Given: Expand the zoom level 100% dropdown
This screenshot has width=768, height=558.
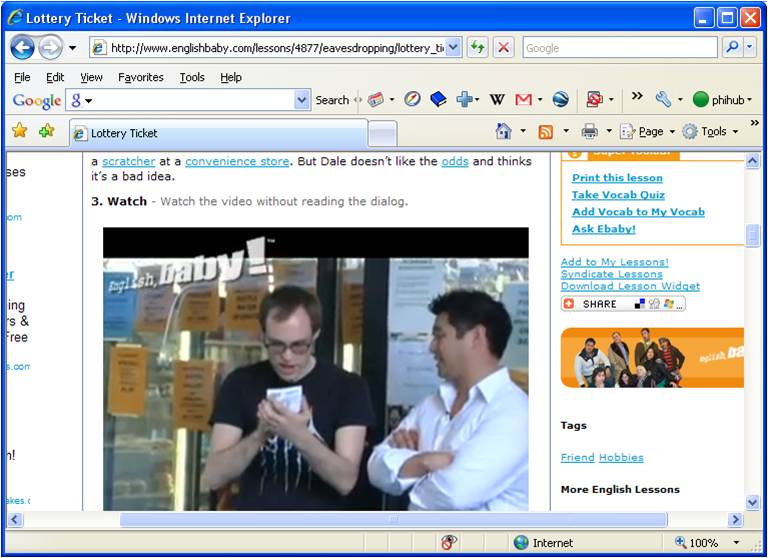Looking at the screenshot, I should tap(737, 543).
